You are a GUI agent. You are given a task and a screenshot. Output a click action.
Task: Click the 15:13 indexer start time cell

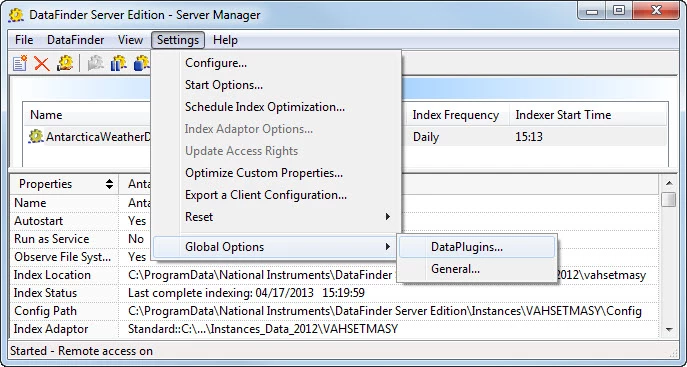coord(529,137)
